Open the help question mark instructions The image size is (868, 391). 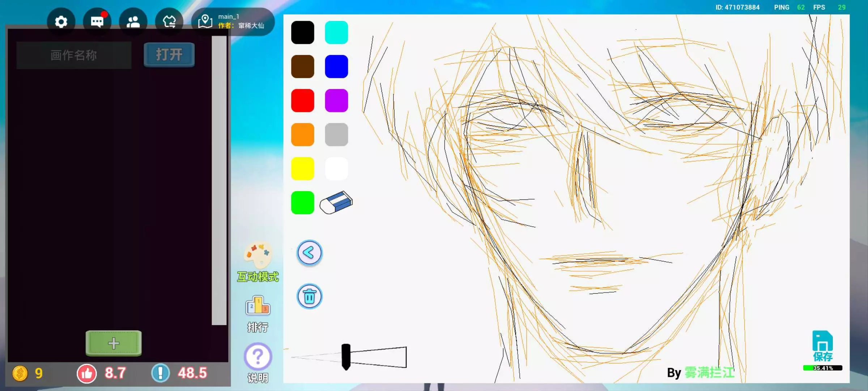pyautogui.click(x=258, y=357)
